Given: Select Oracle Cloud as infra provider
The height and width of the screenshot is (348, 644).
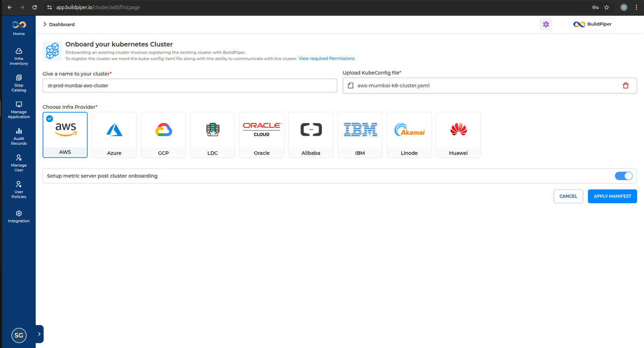Looking at the screenshot, I should point(262,135).
